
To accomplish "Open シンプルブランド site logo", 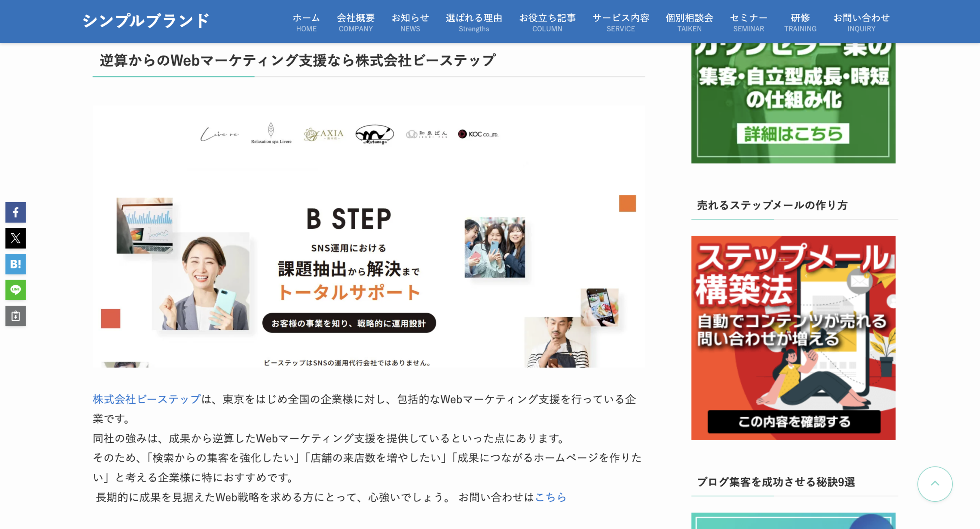I will coord(146,21).
